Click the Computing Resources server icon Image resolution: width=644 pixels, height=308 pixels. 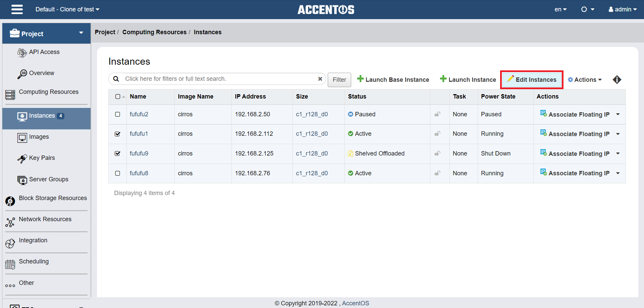point(10,95)
